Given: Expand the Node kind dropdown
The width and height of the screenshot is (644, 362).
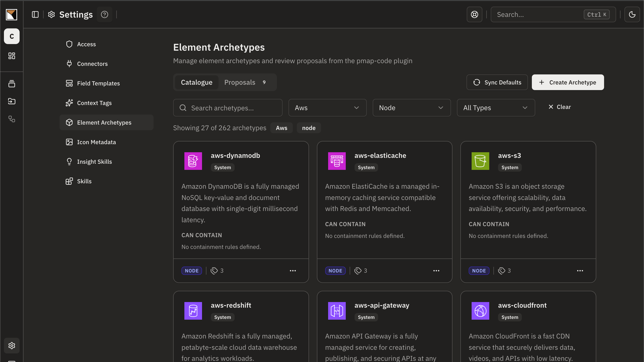Looking at the screenshot, I should 412,108.
